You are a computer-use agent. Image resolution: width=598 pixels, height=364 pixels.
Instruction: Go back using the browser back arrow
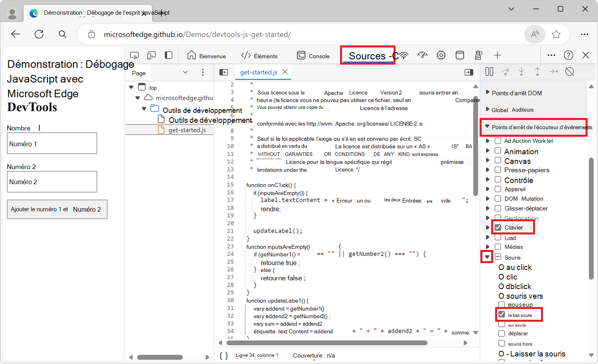pyautogui.click(x=16, y=34)
